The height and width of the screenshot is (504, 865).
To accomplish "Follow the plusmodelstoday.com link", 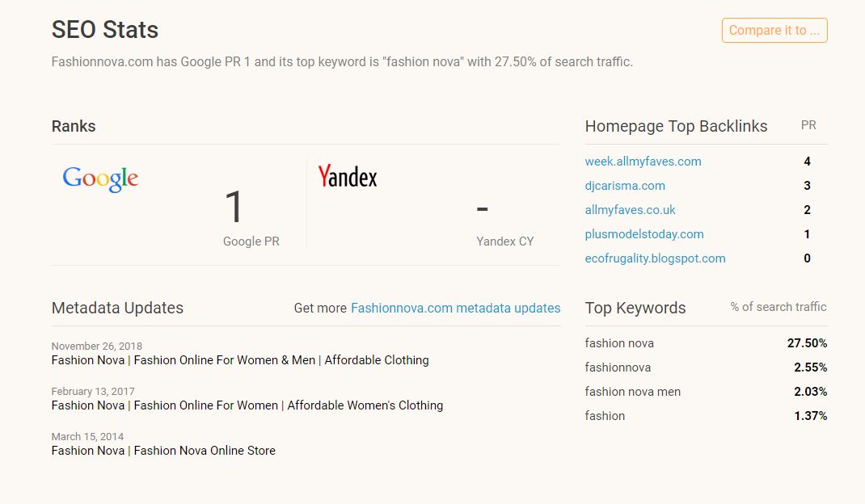I will (644, 234).
